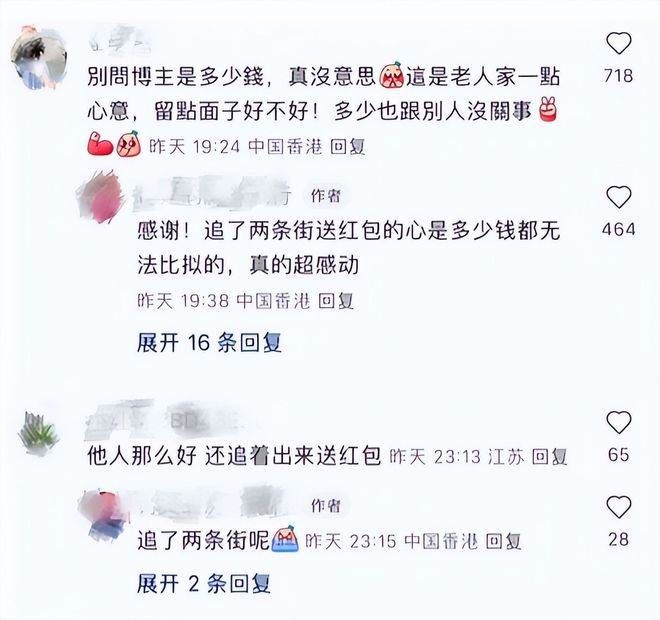
Task: Open the first commenter's blurred username
Action: [121, 39]
